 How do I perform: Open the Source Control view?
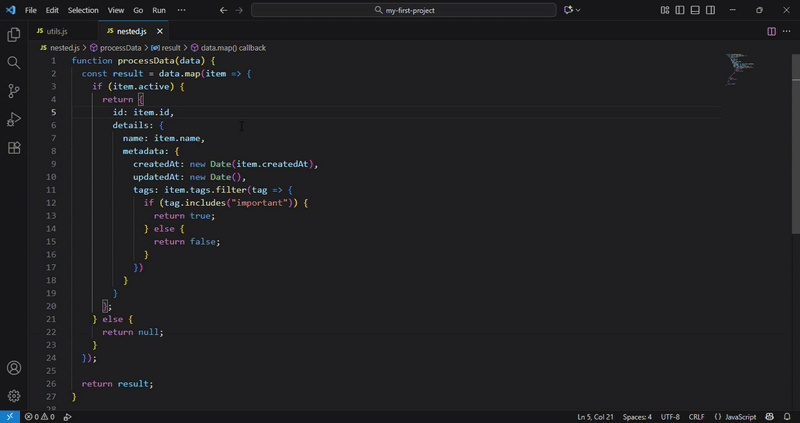point(14,91)
